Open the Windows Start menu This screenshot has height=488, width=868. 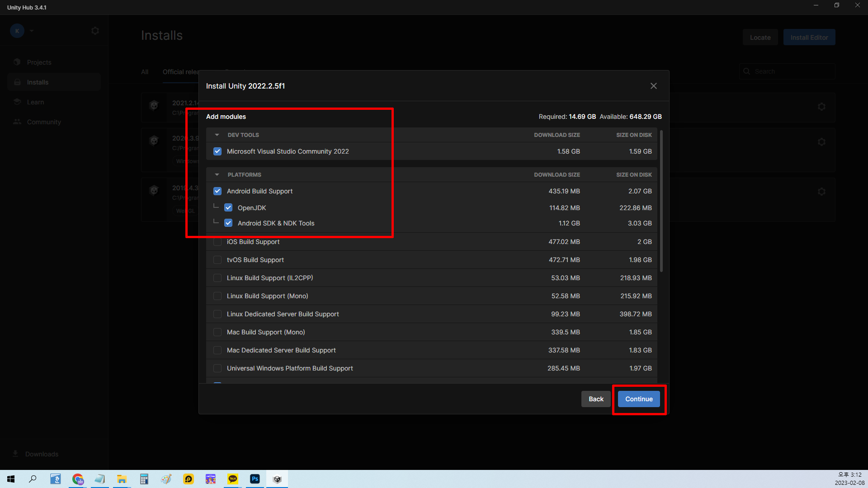pos(11,479)
